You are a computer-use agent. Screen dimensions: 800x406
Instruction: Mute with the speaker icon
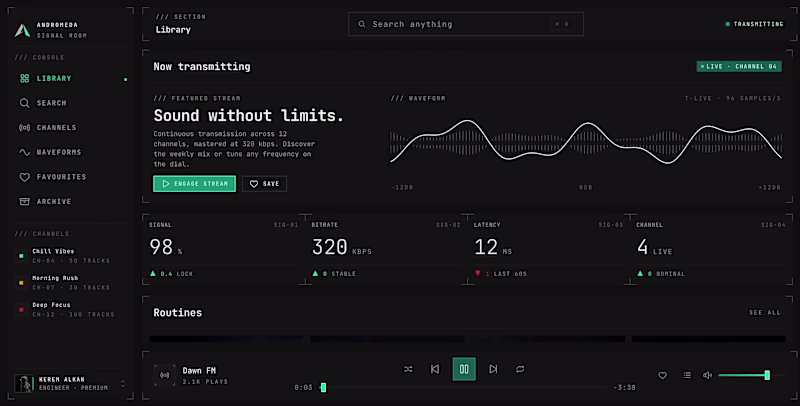707,375
